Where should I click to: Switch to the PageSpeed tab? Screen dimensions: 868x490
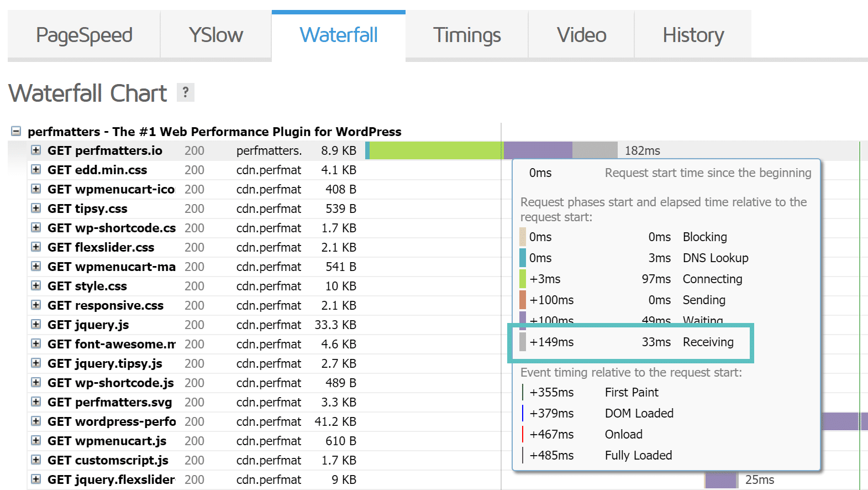tap(84, 35)
